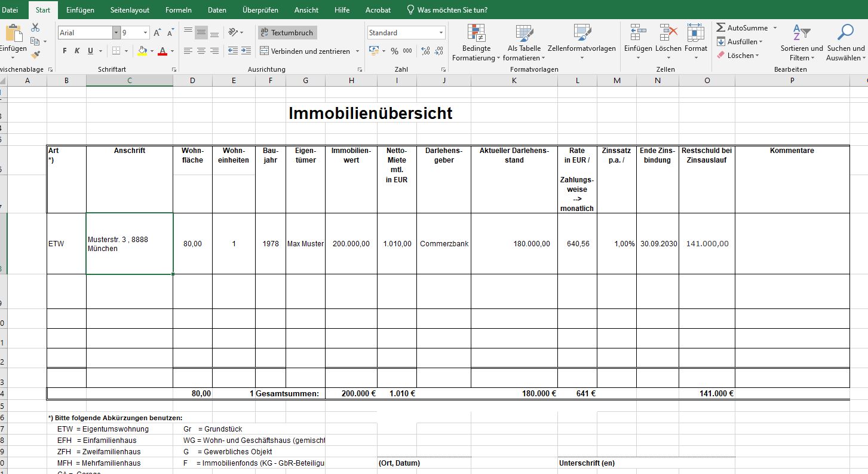Open the Datei tab
This screenshot has height=474, width=868.
point(10,10)
